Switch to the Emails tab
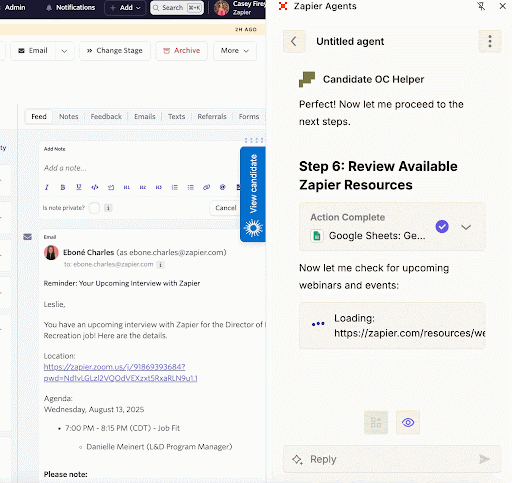This screenshot has height=483, width=512. point(145,117)
